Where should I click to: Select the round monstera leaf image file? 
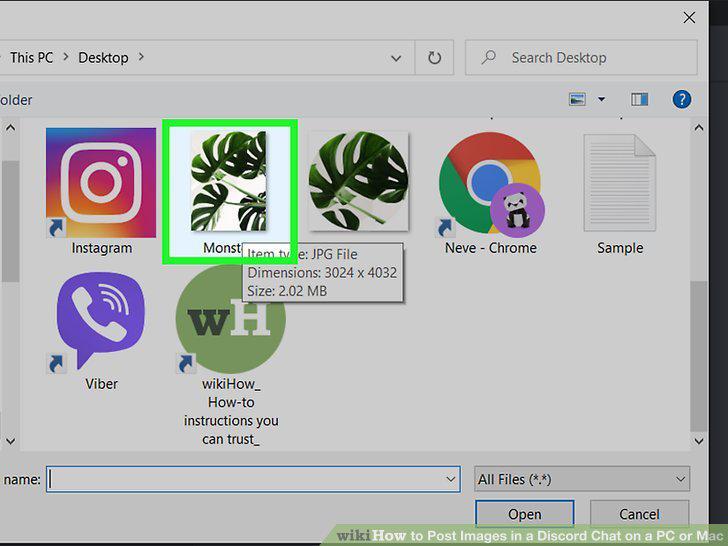coord(358,181)
